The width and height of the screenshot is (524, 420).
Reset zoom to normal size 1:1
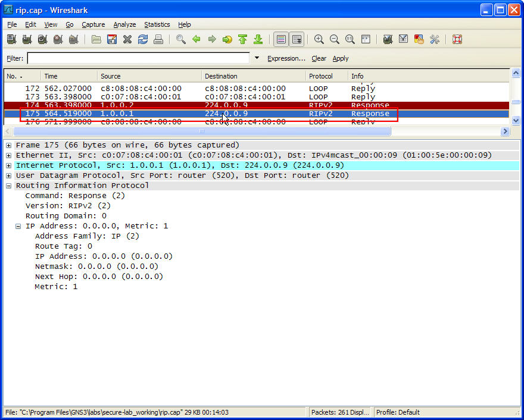click(x=350, y=39)
